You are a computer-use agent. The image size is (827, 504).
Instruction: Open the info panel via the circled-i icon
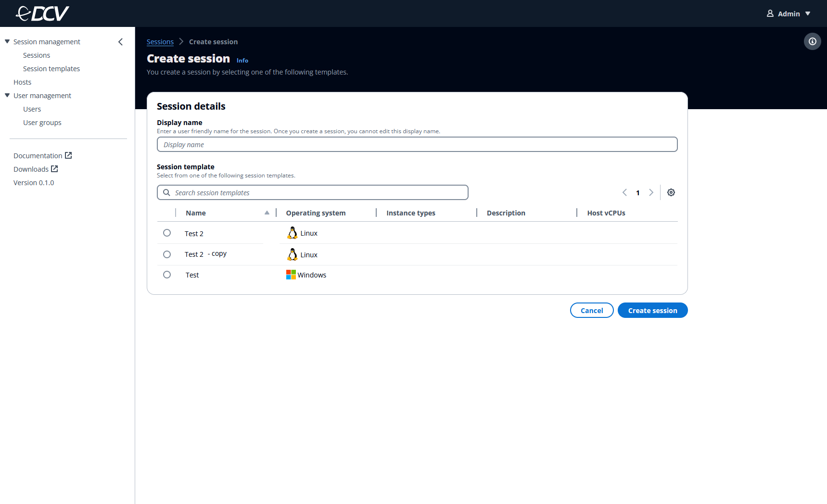pyautogui.click(x=812, y=41)
